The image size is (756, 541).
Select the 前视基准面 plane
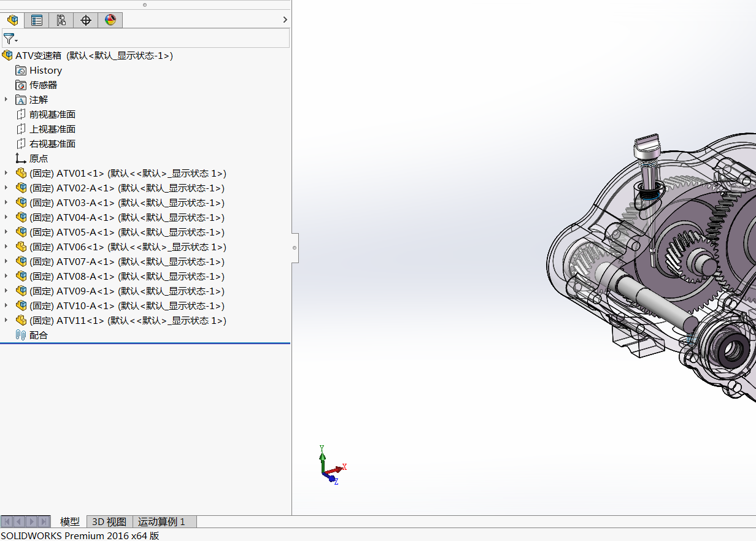(x=52, y=115)
